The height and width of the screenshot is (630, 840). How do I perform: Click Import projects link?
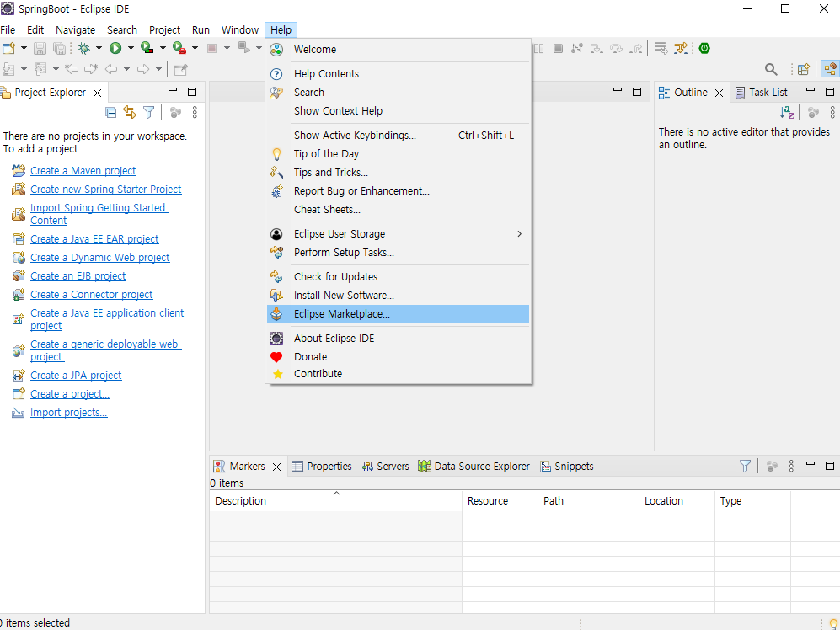(x=68, y=413)
